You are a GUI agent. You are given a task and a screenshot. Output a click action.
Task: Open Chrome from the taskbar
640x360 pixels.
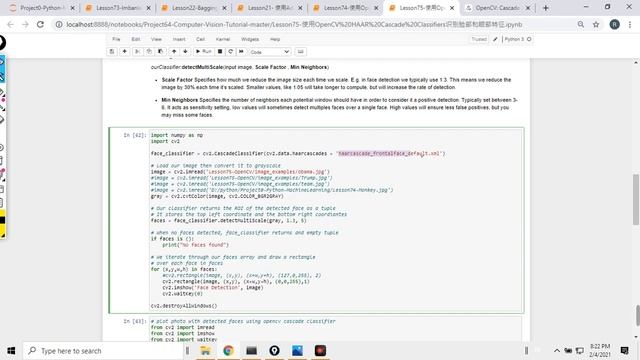pyautogui.click(x=228, y=351)
